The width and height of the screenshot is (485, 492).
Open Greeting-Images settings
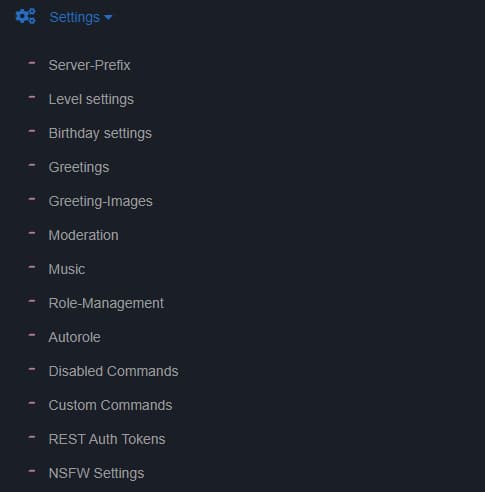coord(101,201)
